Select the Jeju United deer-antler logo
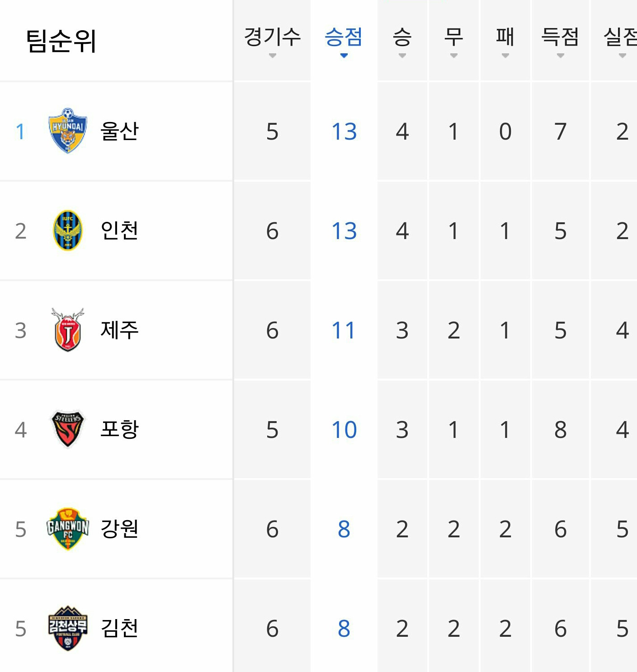 point(68,330)
